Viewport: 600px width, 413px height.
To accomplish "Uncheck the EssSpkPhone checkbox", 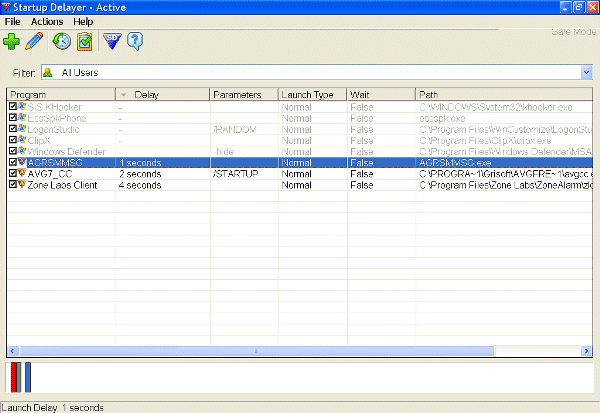I will [x=13, y=118].
